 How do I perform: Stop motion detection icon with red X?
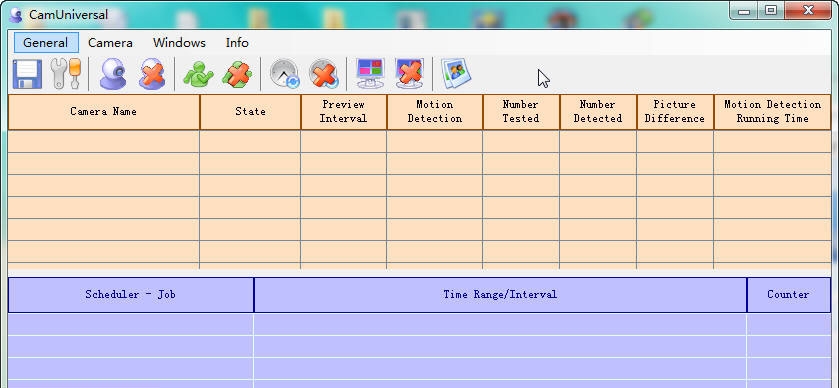[x=237, y=74]
